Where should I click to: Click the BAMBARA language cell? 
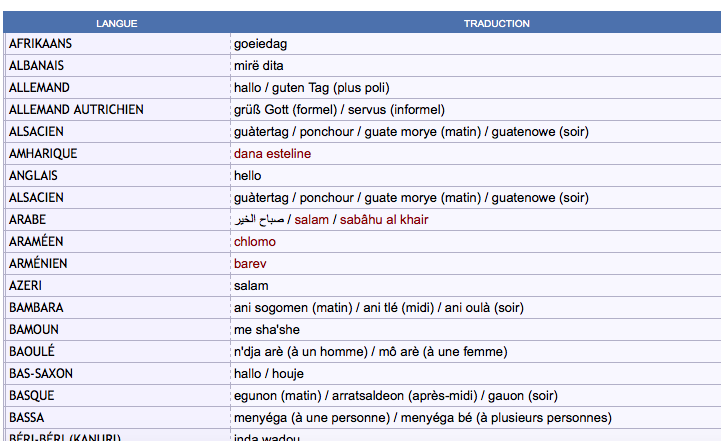click(36, 308)
